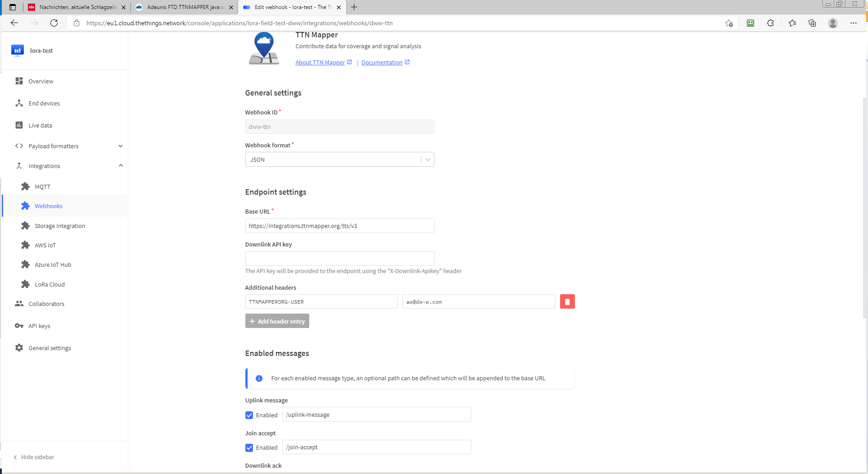Click the LoRa Cloud puzzle icon
868x474 pixels.
tap(26, 284)
